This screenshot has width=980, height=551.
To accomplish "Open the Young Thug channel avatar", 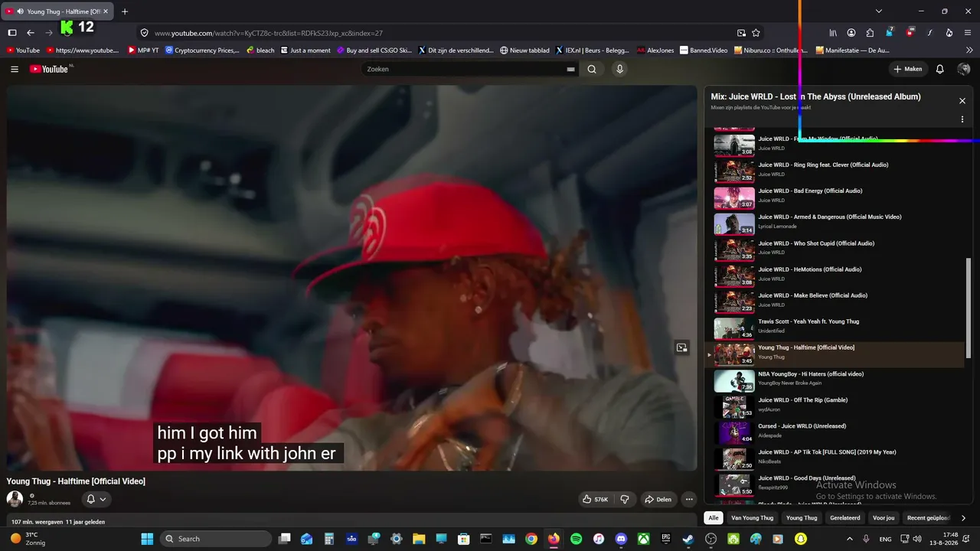I will [x=15, y=499].
